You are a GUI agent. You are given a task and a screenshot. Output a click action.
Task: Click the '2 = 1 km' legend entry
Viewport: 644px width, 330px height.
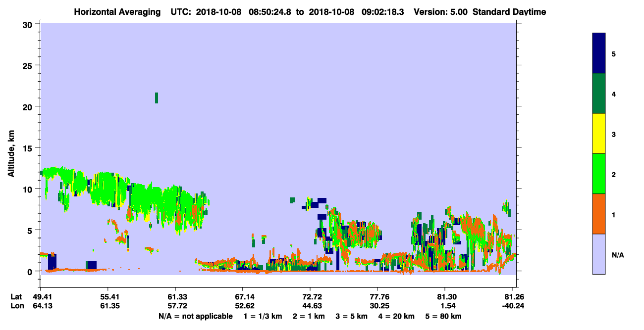tap(309, 316)
